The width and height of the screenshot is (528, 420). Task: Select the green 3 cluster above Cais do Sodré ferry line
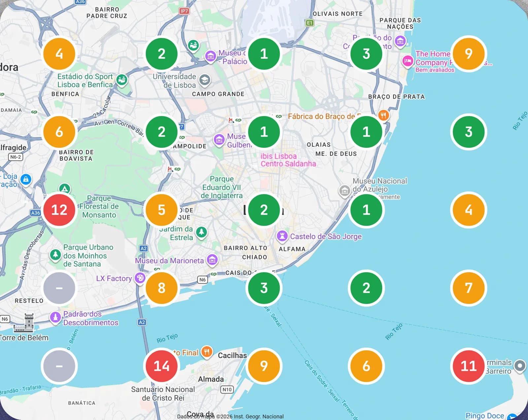[264, 288]
